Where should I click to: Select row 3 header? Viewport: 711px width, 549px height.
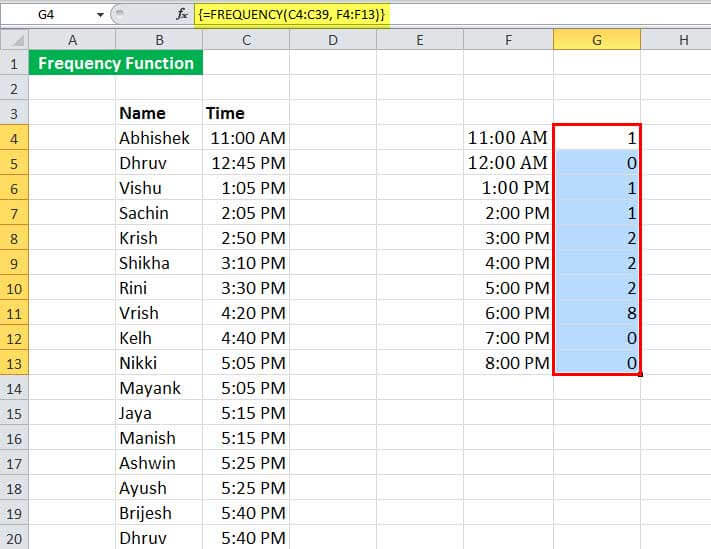[15, 113]
